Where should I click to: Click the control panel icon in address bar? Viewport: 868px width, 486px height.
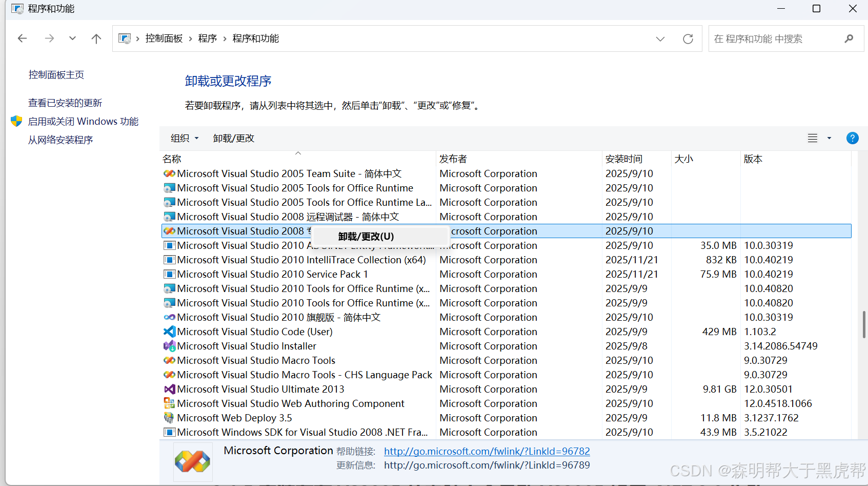point(125,38)
